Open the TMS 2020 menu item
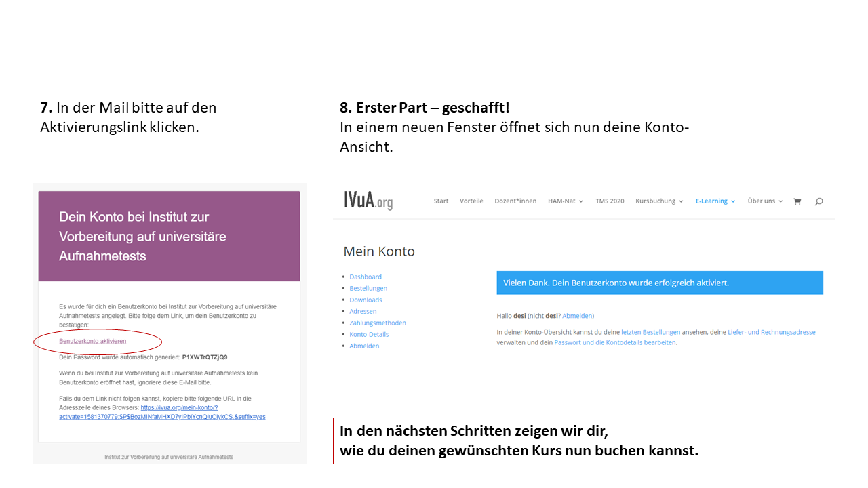The image size is (868, 488). pos(610,201)
